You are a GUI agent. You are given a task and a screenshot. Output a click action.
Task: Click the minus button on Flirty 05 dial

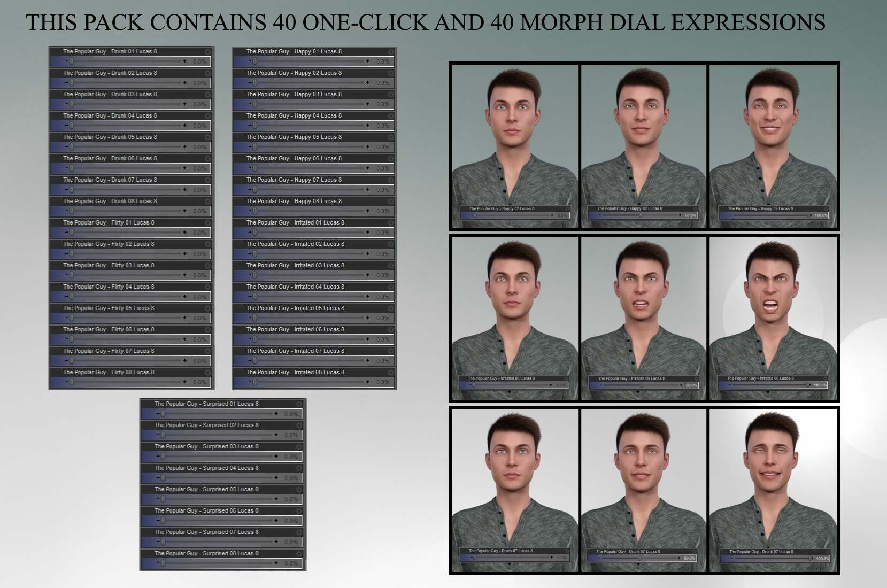(x=67, y=318)
